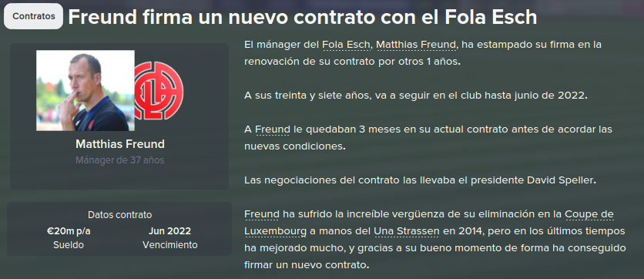Click the Contratos category tag
Viewport: 644px width, 279px height.
click(x=34, y=16)
